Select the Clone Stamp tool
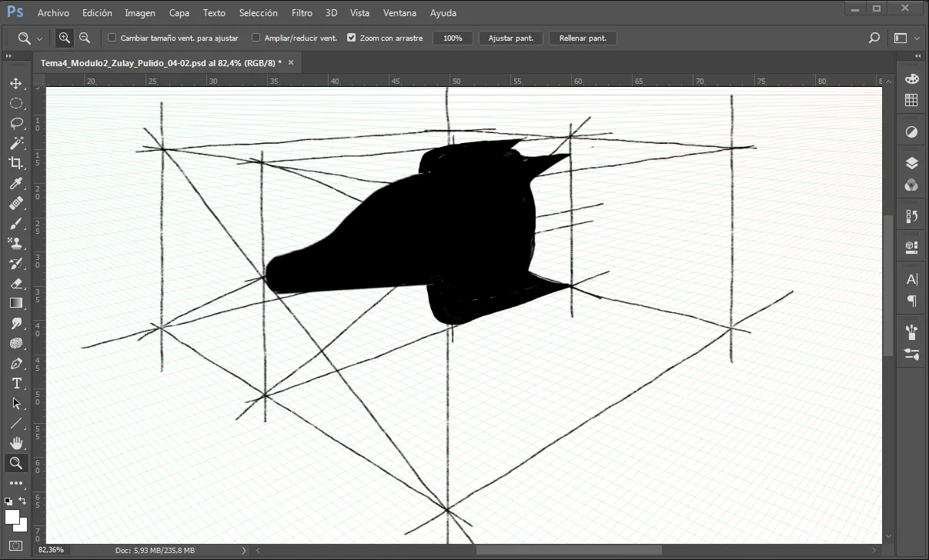929x560 pixels. coord(16,243)
